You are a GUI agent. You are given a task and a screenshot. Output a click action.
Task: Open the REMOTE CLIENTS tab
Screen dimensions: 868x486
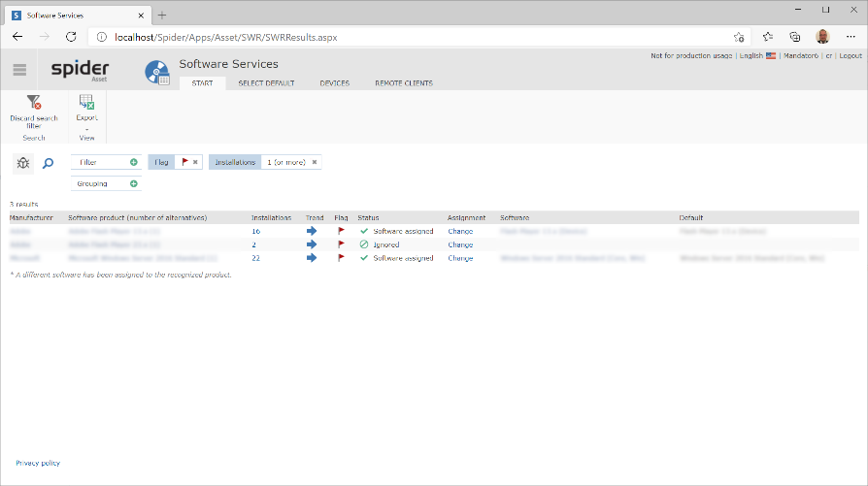pos(404,83)
